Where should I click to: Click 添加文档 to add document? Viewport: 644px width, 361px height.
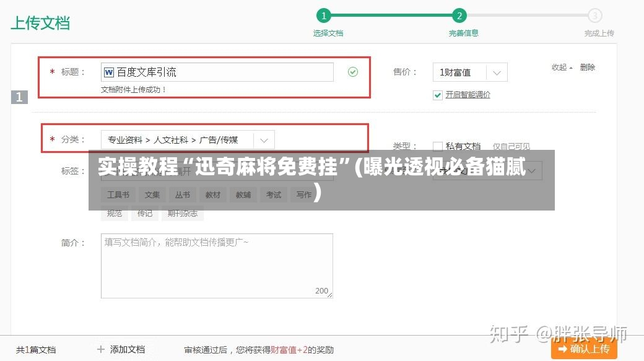[128, 349]
